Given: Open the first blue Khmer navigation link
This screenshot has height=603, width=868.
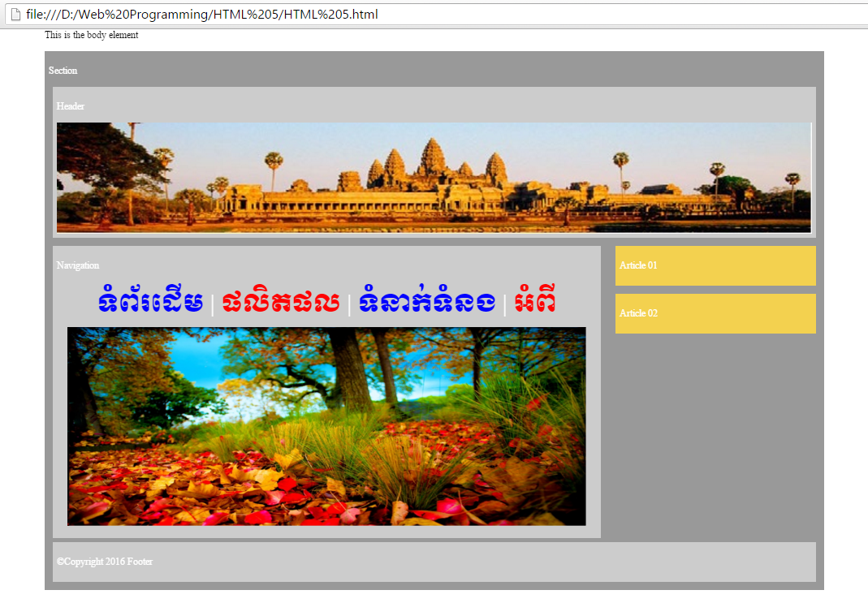Looking at the screenshot, I should coord(150,299).
